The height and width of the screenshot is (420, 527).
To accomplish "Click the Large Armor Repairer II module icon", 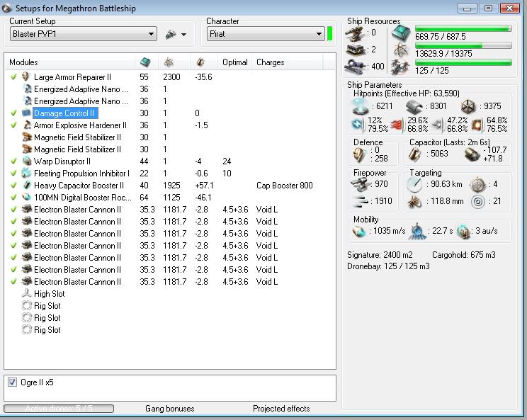I will tap(26, 76).
